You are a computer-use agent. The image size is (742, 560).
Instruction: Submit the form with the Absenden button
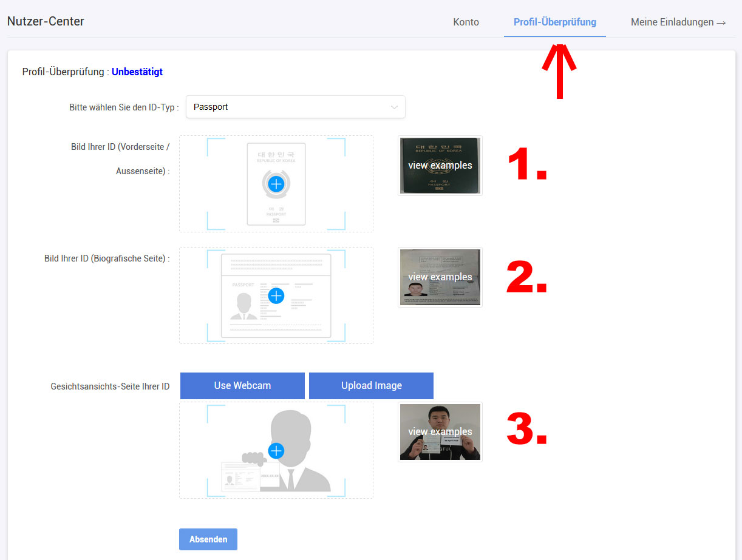208,539
